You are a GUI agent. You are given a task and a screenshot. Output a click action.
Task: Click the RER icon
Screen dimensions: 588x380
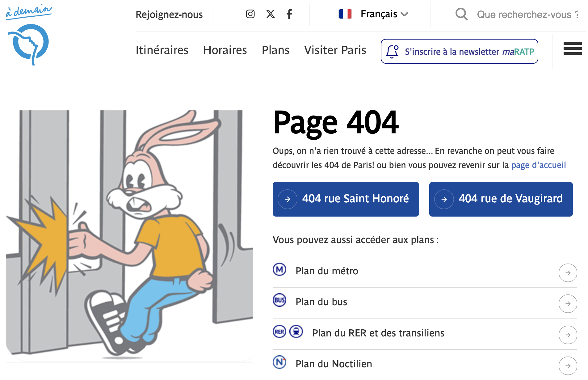(279, 331)
